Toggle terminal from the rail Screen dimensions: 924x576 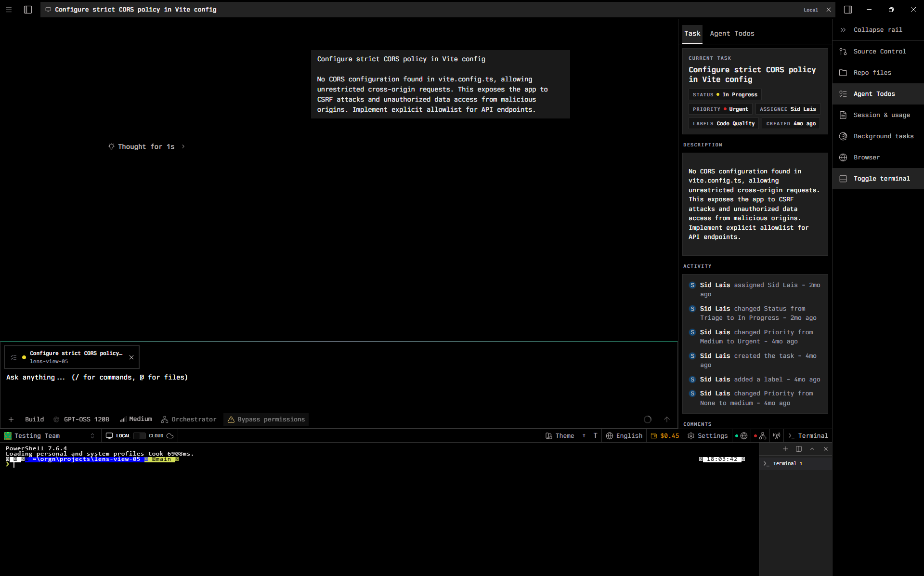click(x=878, y=179)
